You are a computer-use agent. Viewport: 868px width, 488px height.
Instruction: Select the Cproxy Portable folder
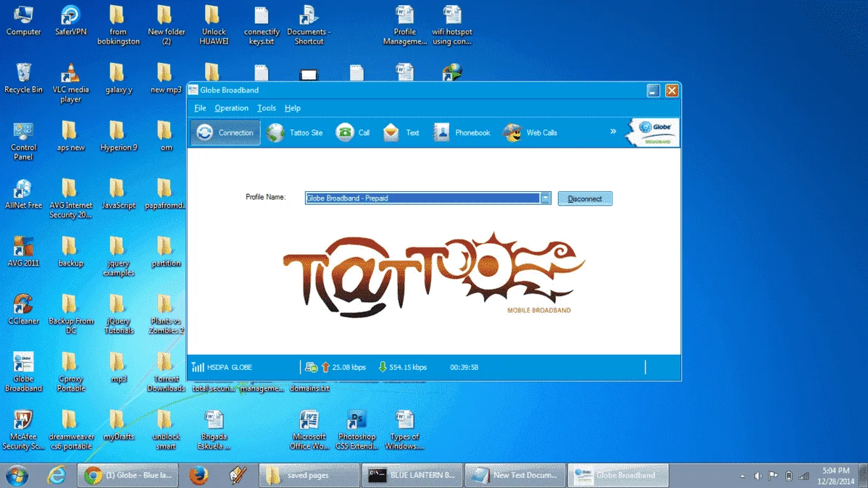(x=70, y=372)
